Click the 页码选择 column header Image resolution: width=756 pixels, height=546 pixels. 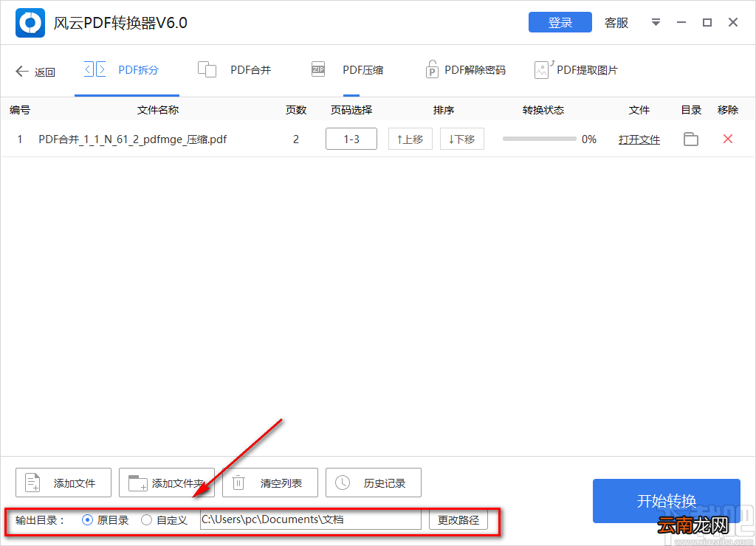(x=351, y=110)
